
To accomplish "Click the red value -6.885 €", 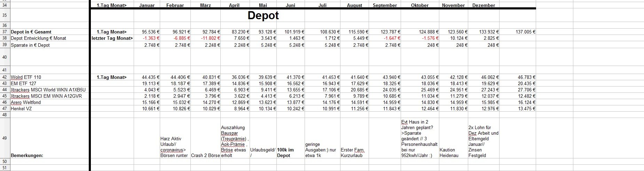I will pos(181,38).
